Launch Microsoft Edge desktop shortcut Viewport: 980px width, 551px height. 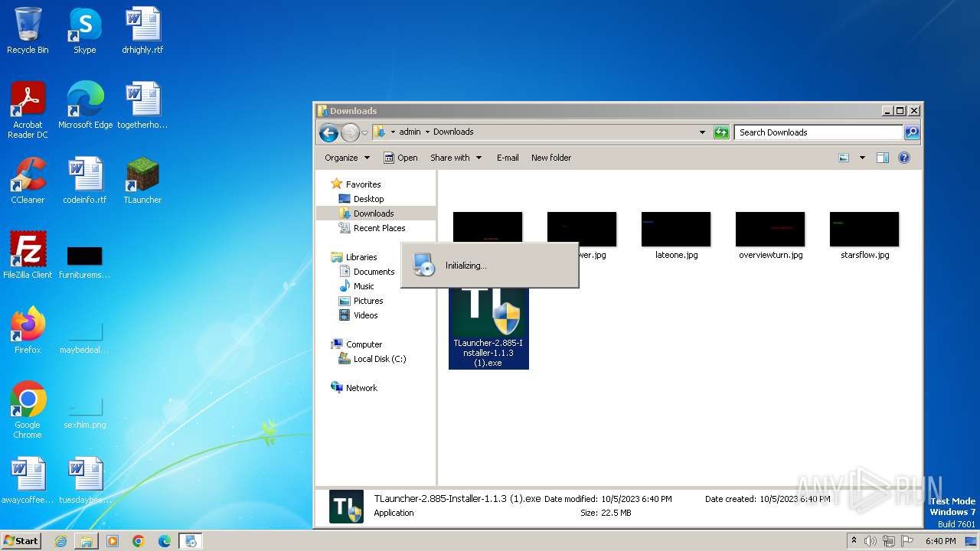coord(85,106)
